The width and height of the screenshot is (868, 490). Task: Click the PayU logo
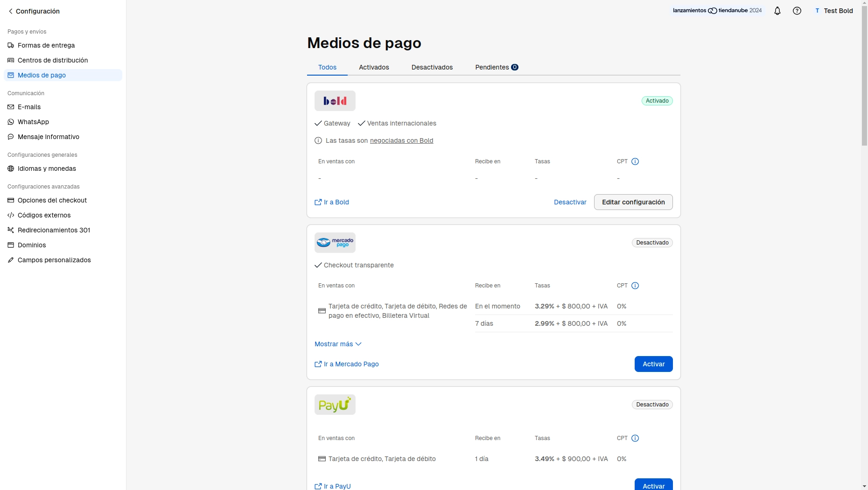click(335, 405)
